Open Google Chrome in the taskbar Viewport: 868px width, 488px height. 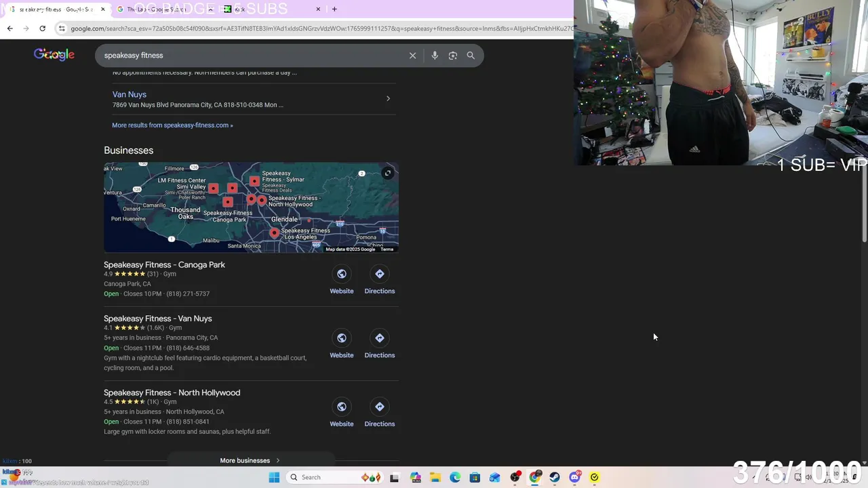(x=535, y=477)
